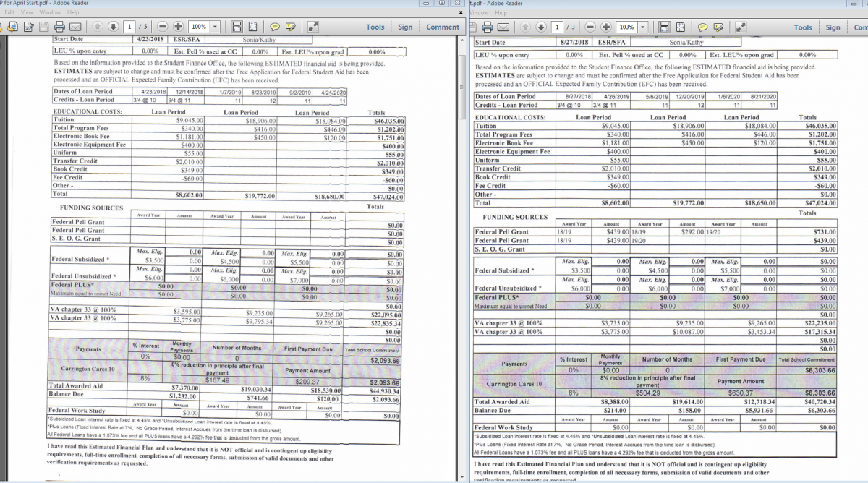Click the email envelope icon in right window
This screenshot has height=483, width=868.
click(503, 27)
